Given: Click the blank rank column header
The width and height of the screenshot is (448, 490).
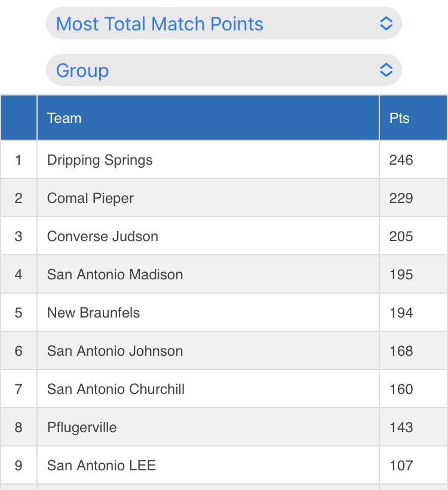Looking at the screenshot, I should (x=19, y=118).
